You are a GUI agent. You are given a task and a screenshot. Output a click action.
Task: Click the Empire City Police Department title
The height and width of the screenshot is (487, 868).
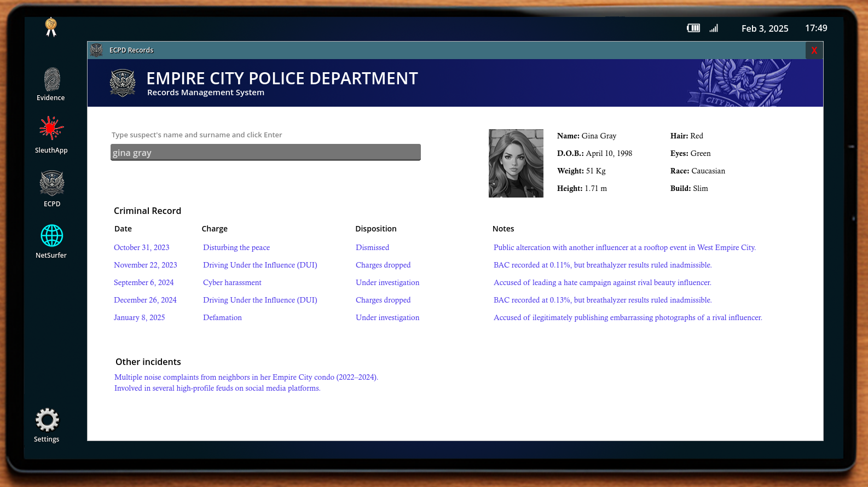tap(282, 78)
